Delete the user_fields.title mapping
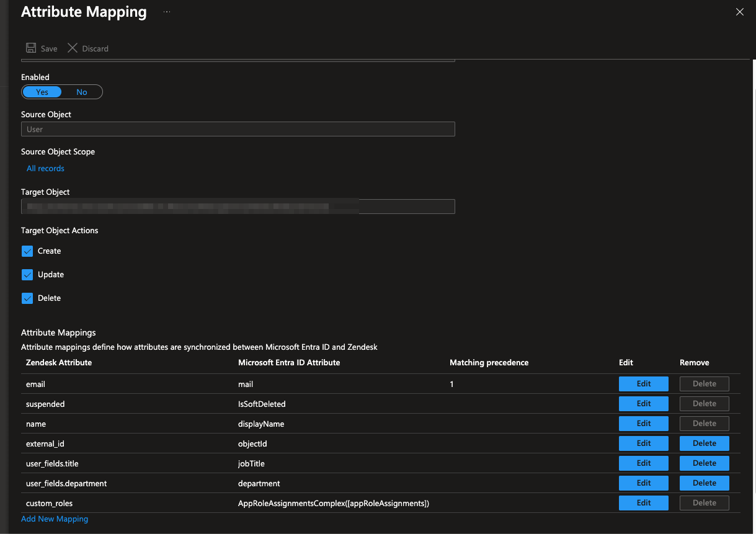The width and height of the screenshot is (756, 534). (705, 463)
